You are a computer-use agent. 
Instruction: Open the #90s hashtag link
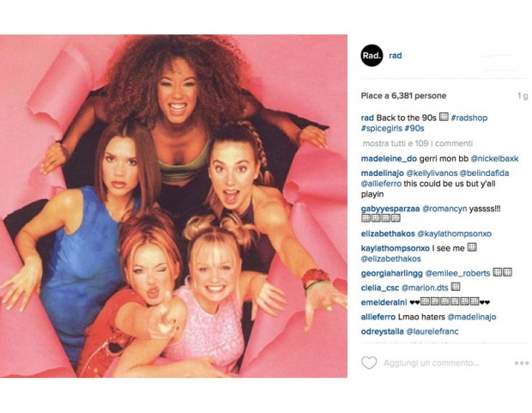414,129
